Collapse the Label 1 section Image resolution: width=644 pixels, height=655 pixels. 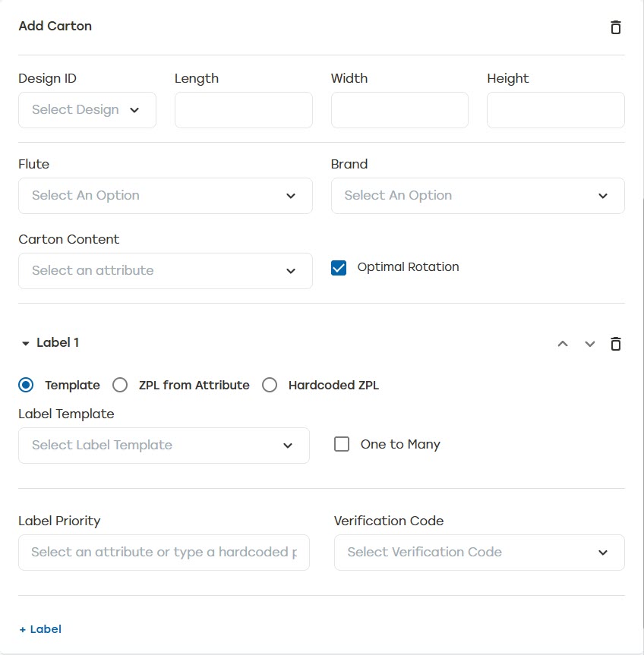click(26, 344)
